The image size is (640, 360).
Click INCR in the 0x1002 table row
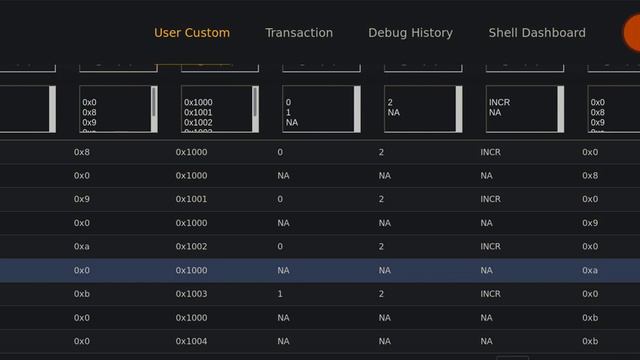[x=490, y=247]
